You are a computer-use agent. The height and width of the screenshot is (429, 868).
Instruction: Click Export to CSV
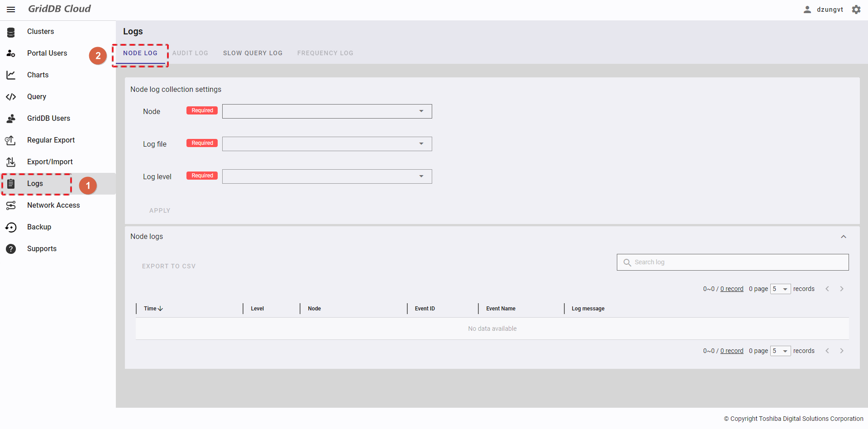[x=169, y=266]
